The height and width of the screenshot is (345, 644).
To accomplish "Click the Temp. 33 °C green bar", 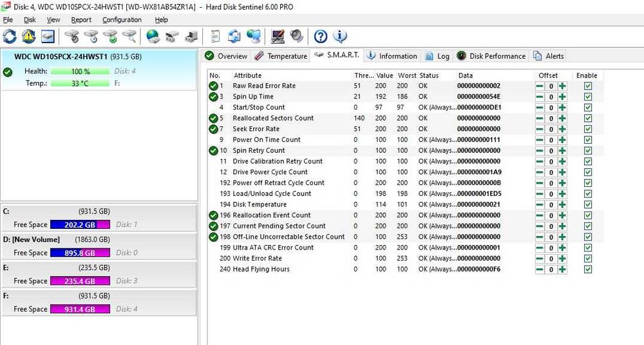I will click(x=80, y=83).
